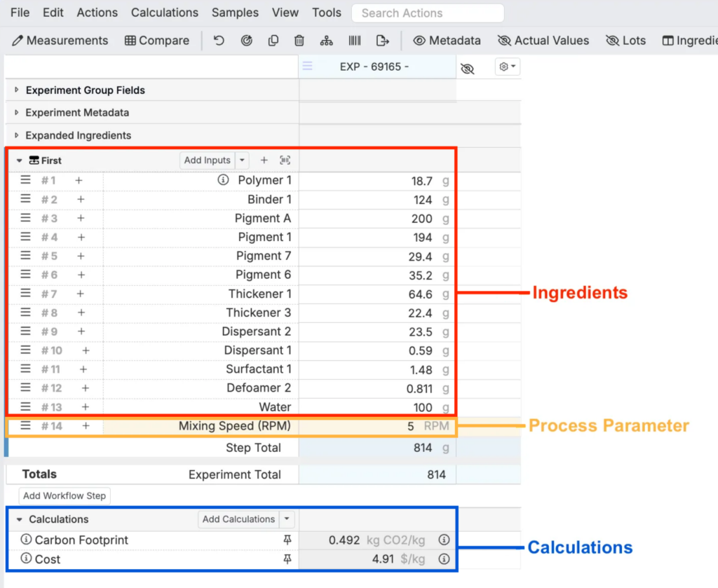This screenshot has height=588, width=718.
Task: Click the undo arrow in the toolbar
Action: coord(219,41)
